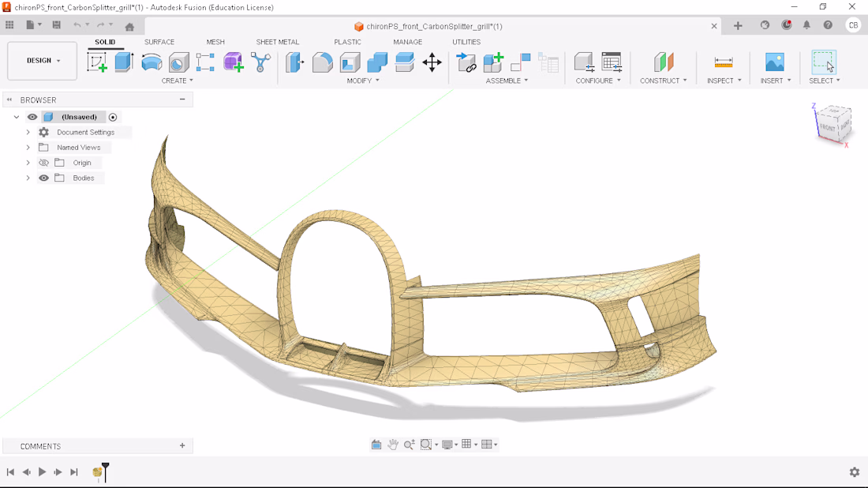Switch to the SHEET METAL tab

(x=277, y=42)
